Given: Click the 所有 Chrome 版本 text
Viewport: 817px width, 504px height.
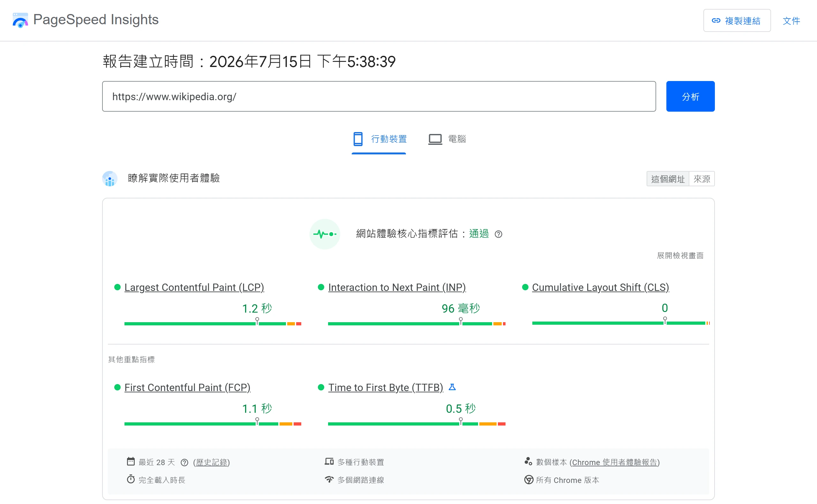Looking at the screenshot, I should 567,480.
